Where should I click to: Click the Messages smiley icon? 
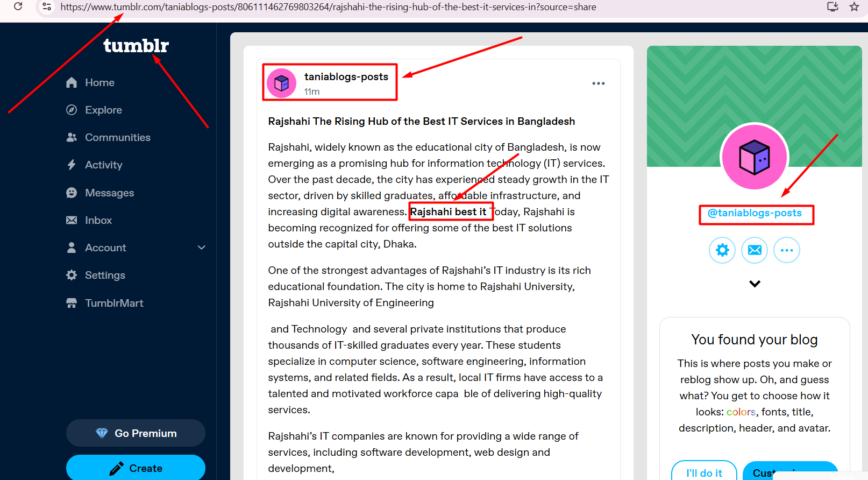point(72,193)
